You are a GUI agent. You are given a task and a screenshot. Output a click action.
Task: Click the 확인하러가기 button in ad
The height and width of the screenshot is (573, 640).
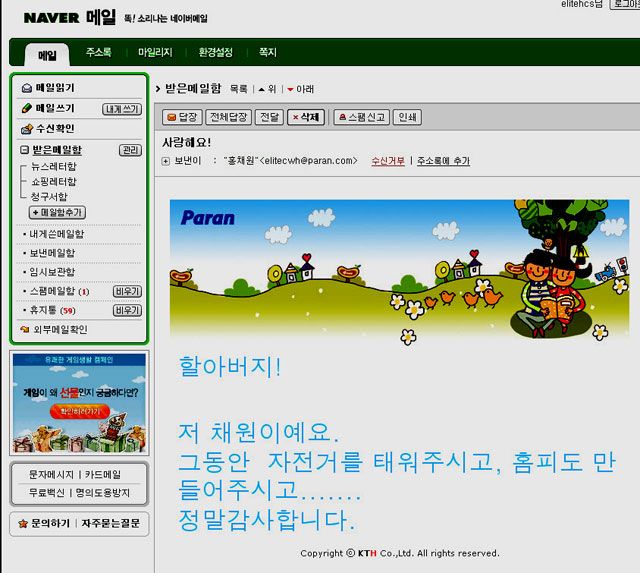80,411
